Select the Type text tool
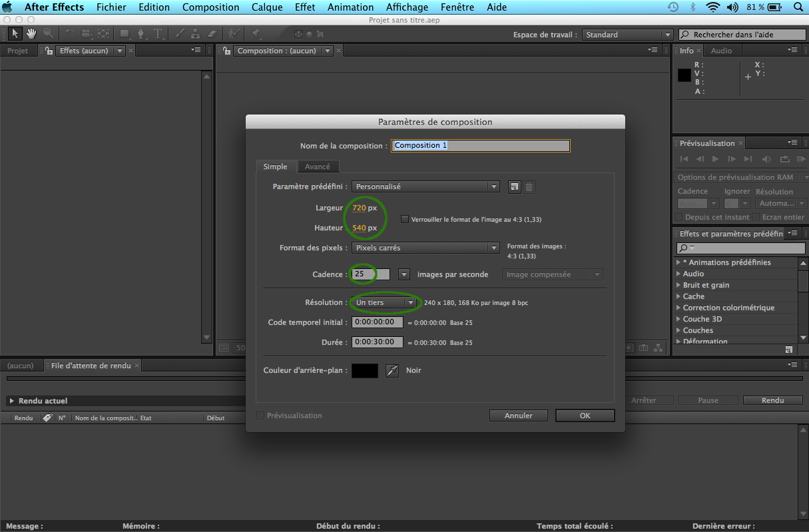 coord(158,34)
